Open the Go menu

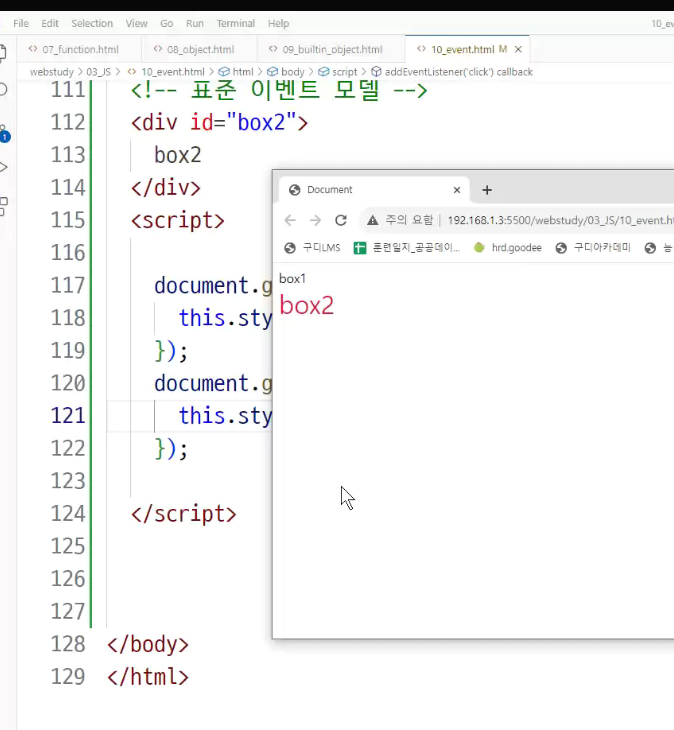(167, 23)
